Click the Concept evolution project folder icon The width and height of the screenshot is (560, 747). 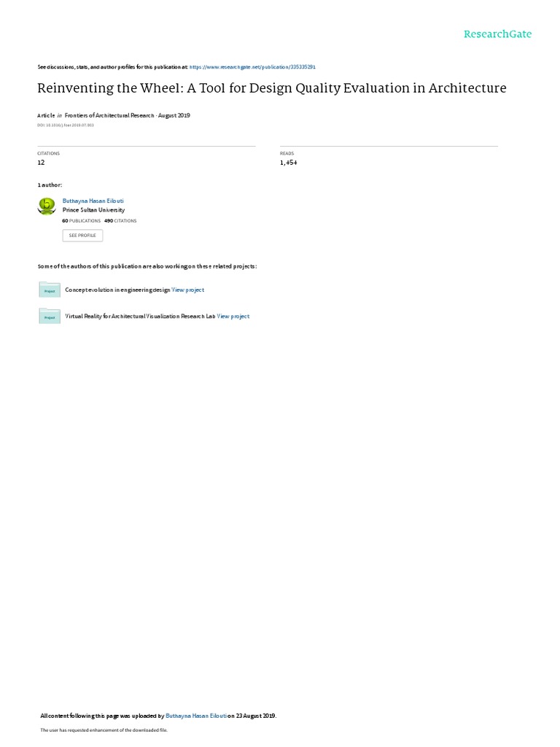pyautogui.click(x=50, y=290)
